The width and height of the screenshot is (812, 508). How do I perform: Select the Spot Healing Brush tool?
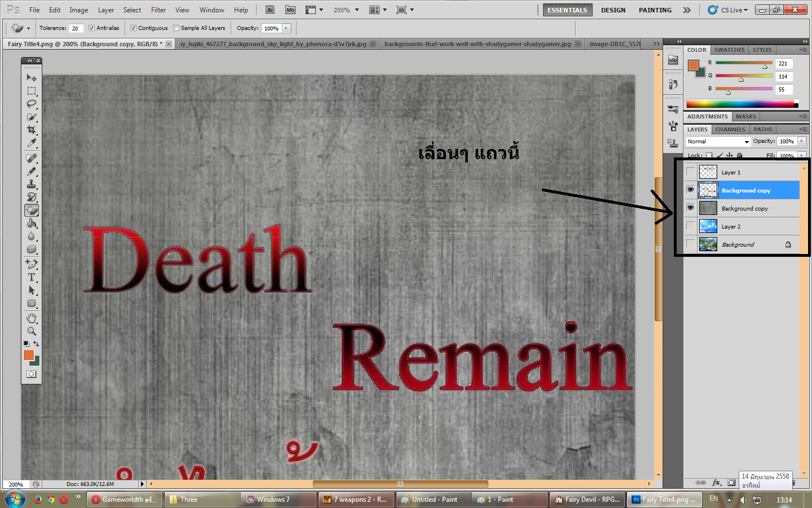[x=32, y=158]
